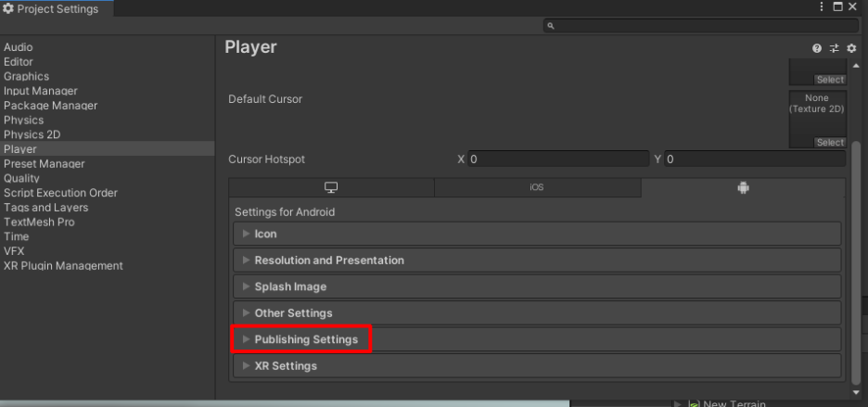This screenshot has height=407, width=868.
Task: Open the Package Manager category
Action: point(50,106)
